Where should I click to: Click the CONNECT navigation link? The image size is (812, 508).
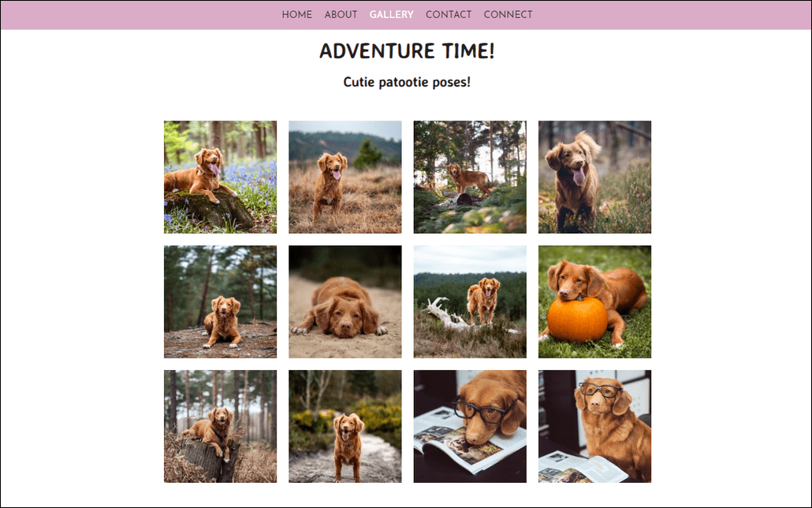coord(508,14)
